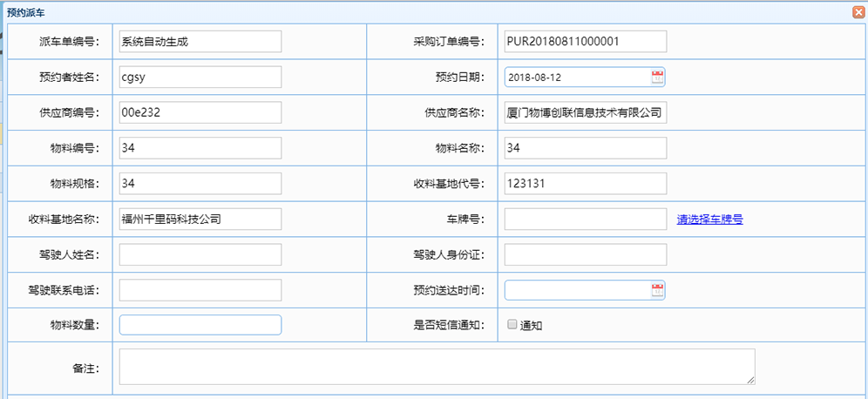Enable the 通知 SMS notification checkbox
This screenshot has height=399, width=868.
click(512, 325)
